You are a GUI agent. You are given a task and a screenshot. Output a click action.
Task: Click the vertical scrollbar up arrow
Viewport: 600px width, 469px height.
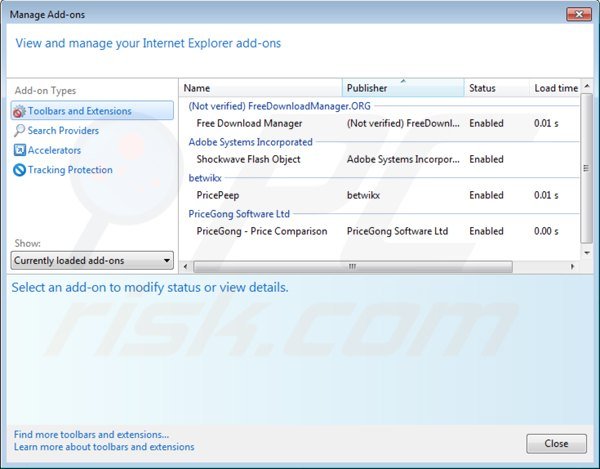(587, 86)
